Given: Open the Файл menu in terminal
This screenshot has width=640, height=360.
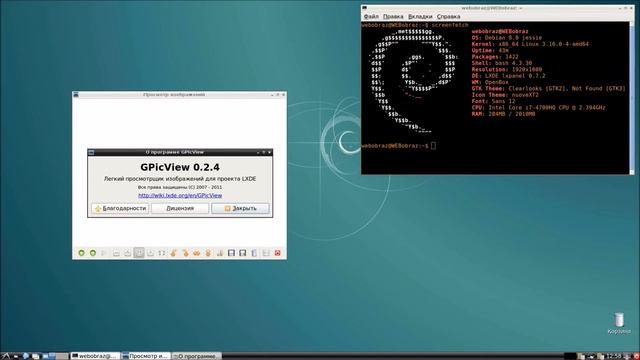Looking at the screenshot, I should pyautogui.click(x=371, y=17).
